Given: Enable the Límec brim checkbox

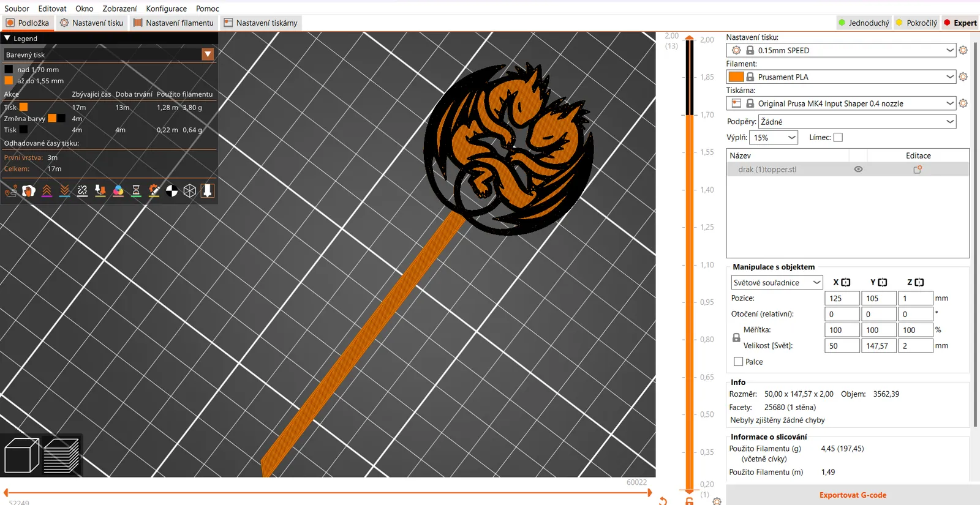Looking at the screenshot, I should tap(838, 138).
